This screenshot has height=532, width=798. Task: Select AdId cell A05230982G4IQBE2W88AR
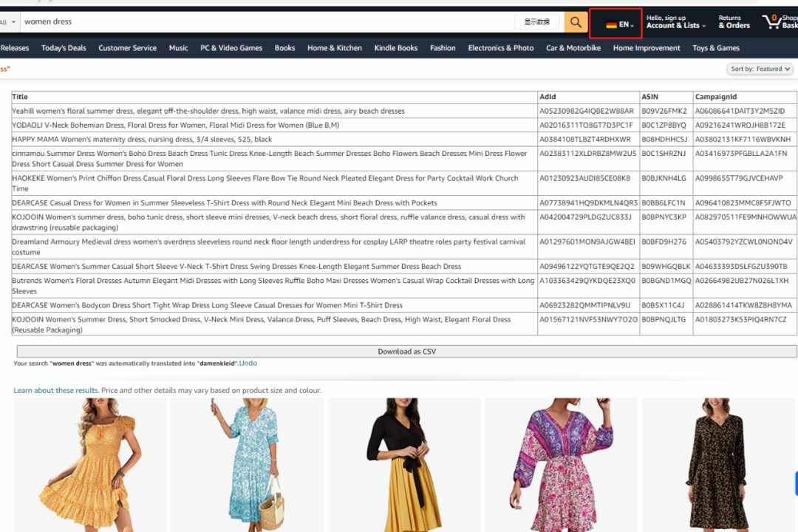coord(587,111)
